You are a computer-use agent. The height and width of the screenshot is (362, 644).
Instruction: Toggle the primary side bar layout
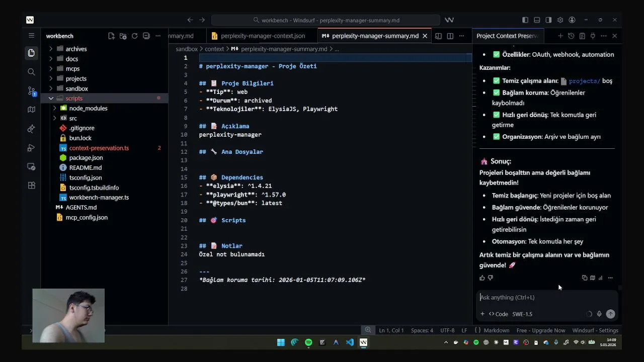tap(525, 20)
